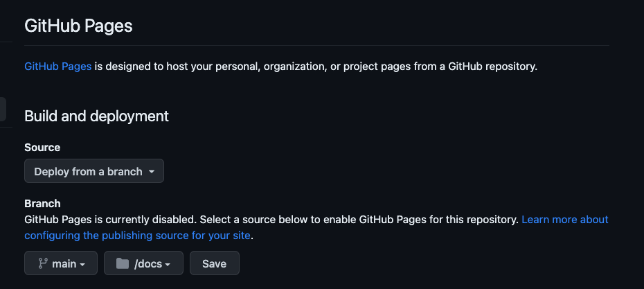
Task: Expand the Deploy from a branch caret
Action: (152, 171)
